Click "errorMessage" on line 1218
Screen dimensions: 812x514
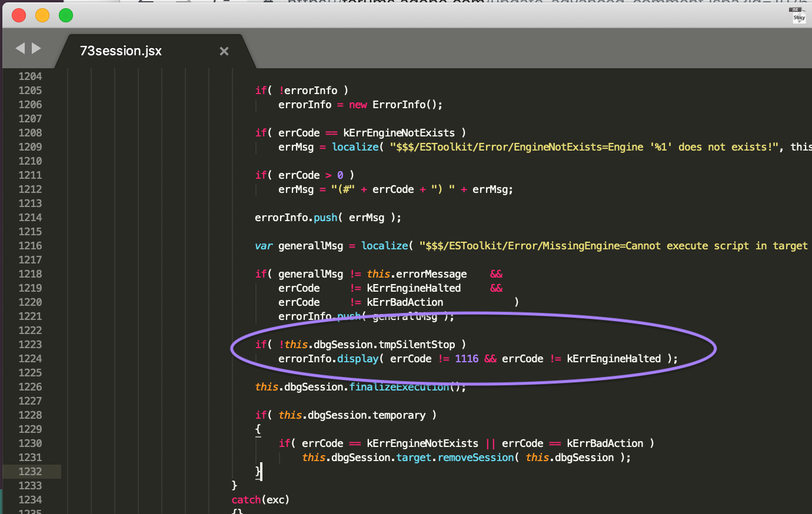pos(431,274)
